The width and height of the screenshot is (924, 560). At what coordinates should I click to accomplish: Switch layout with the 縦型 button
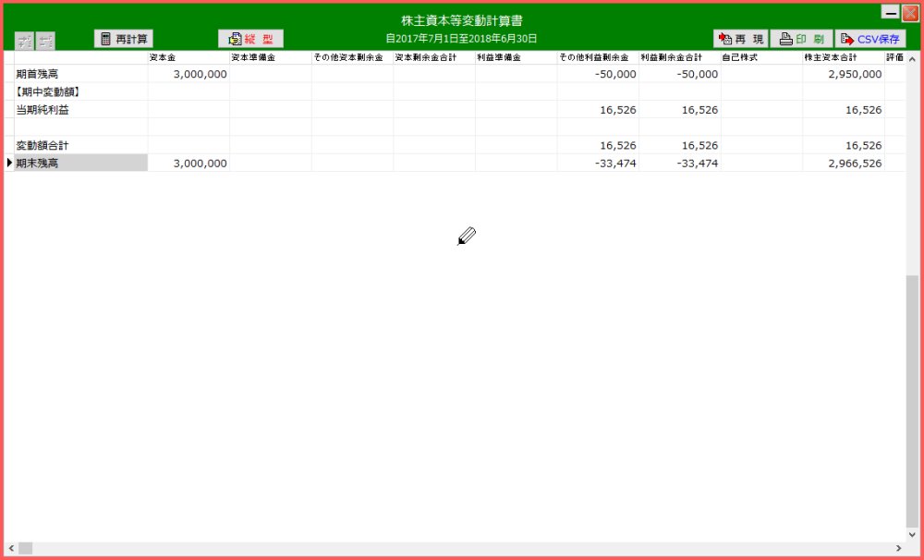(x=250, y=39)
